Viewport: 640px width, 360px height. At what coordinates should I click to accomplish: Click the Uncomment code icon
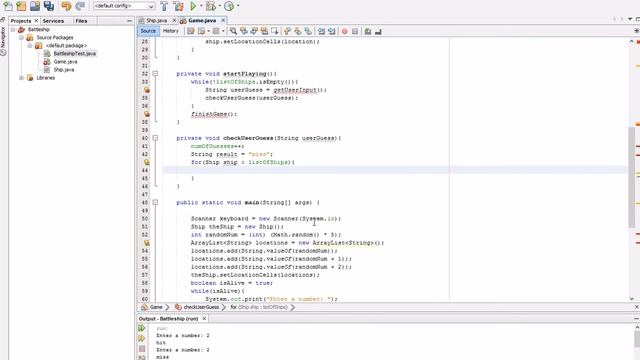[378, 31]
